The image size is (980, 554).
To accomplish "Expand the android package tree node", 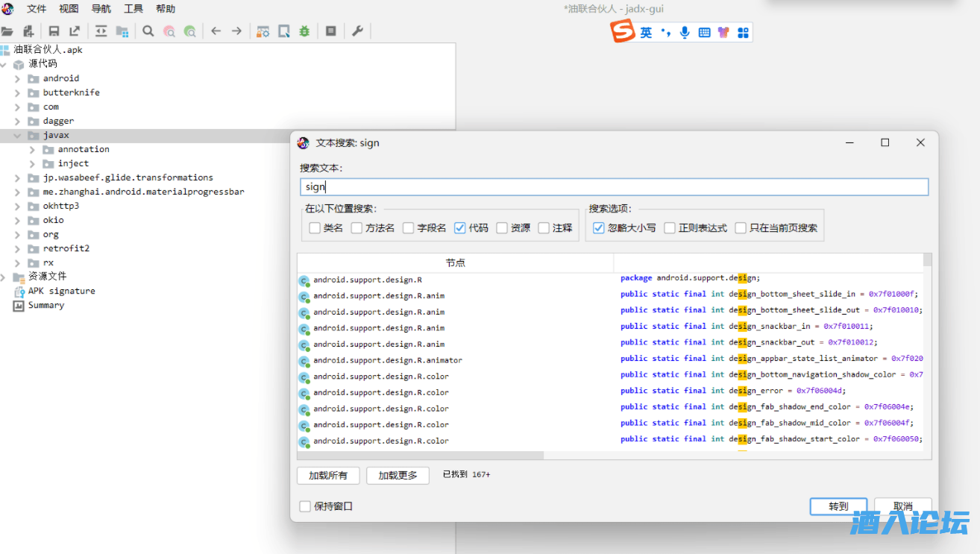I will (x=18, y=78).
